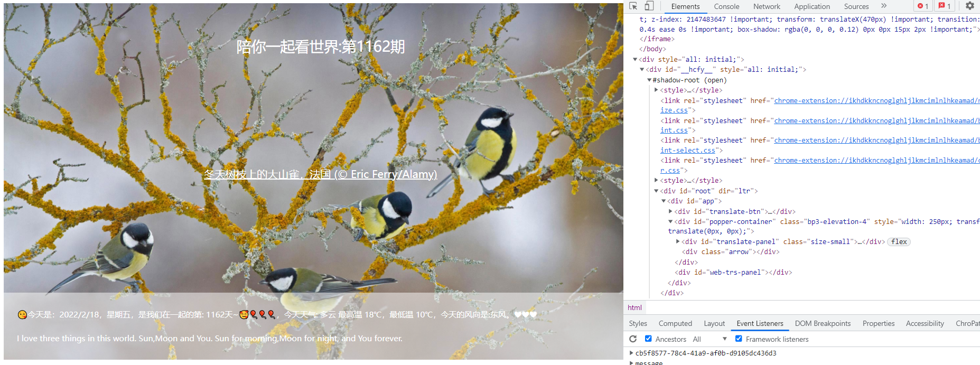Click the page title 第1162期 heading
The image size is (980, 365).
coord(321,46)
